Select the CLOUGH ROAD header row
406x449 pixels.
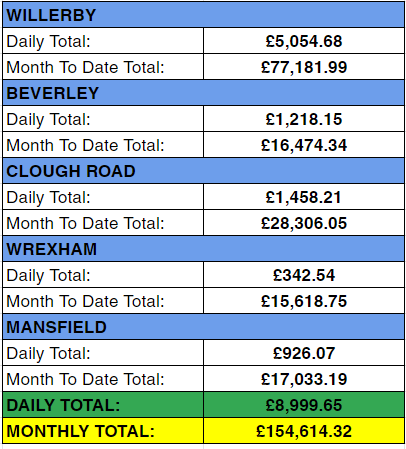(x=203, y=171)
